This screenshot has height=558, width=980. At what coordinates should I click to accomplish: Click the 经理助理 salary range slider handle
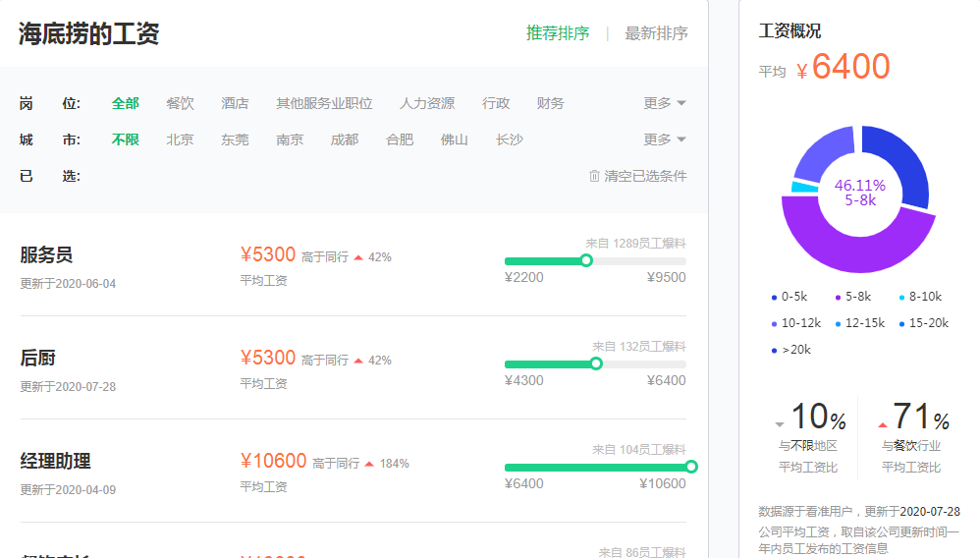click(x=691, y=467)
